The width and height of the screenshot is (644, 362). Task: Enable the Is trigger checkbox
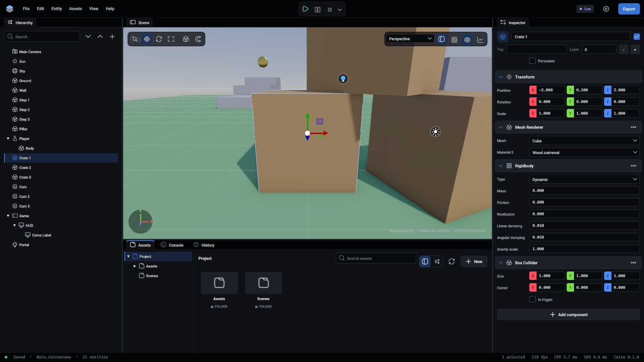(533, 299)
